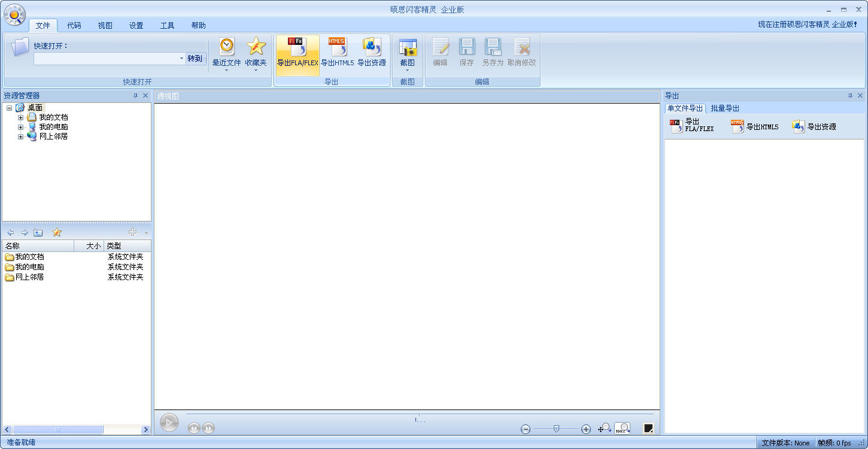
Task: Click the 快速打开 input field
Action: pos(106,59)
